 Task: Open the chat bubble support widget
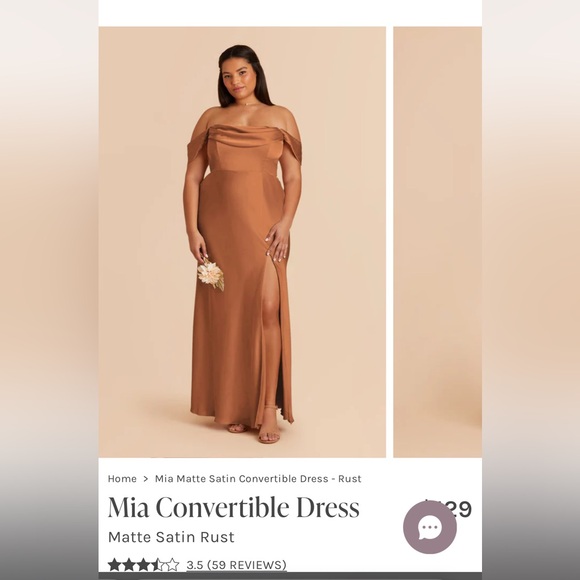tap(429, 527)
